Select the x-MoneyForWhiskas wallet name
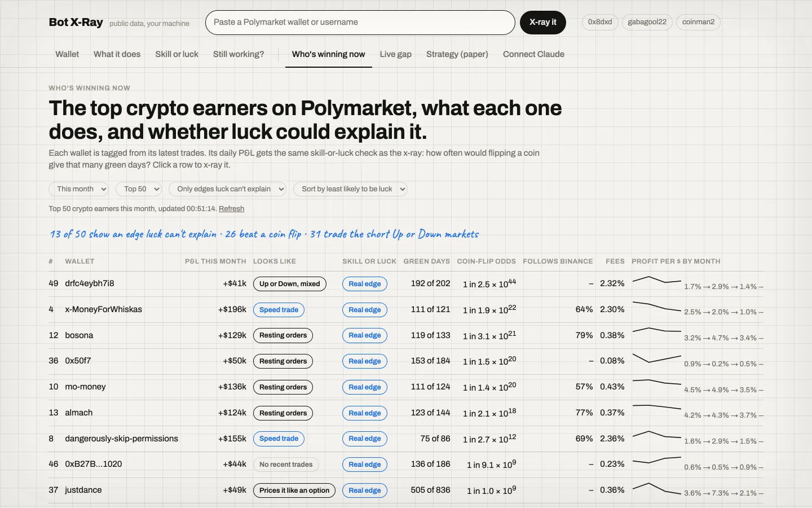 [104, 309]
